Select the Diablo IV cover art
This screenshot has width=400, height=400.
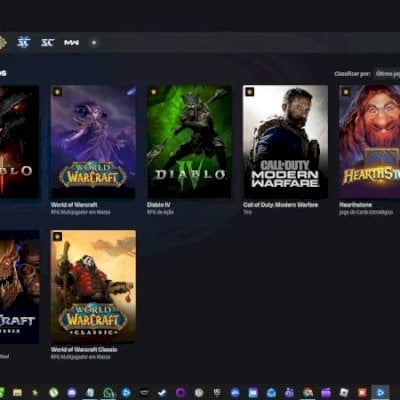(x=189, y=142)
